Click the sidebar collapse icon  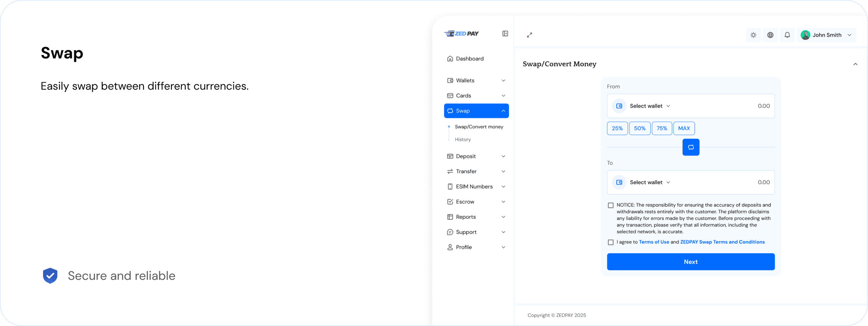click(505, 34)
